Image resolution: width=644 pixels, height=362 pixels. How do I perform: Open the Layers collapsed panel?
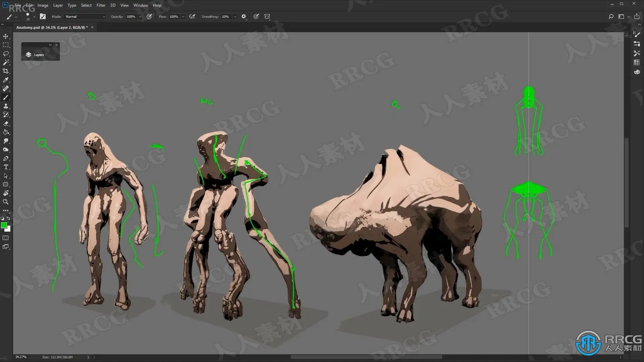tap(35, 55)
